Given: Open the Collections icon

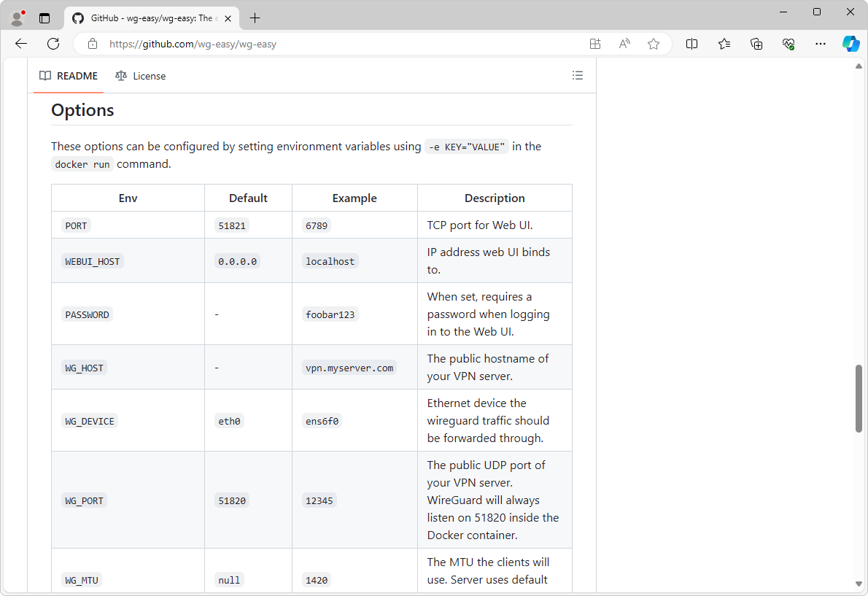Looking at the screenshot, I should click(x=756, y=44).
